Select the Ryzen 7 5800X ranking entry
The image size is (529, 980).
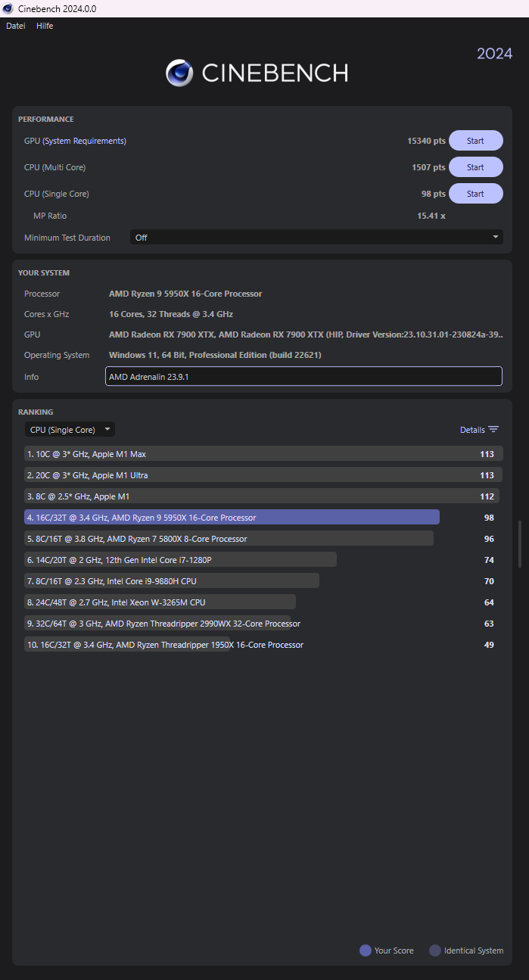(x=229, y=539)
